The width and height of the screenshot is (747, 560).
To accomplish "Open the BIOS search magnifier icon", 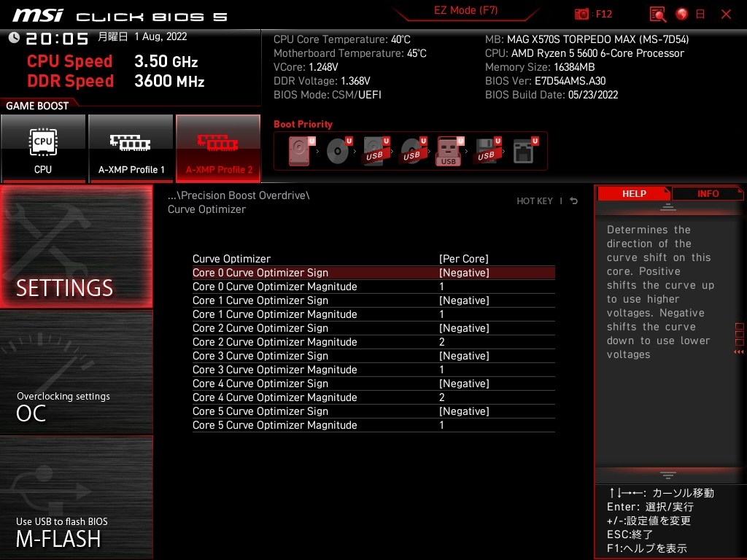I will [x=657, y=15].
